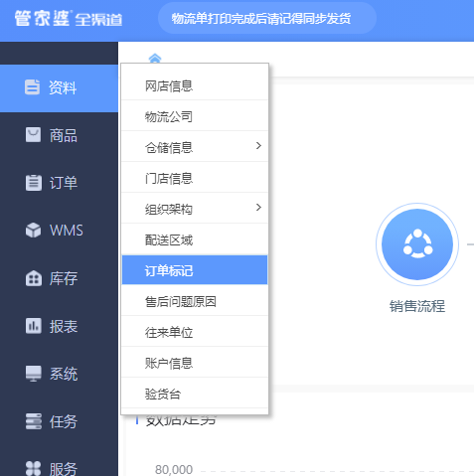Open 售后问题原因 menu item

[x=195, y=301]
